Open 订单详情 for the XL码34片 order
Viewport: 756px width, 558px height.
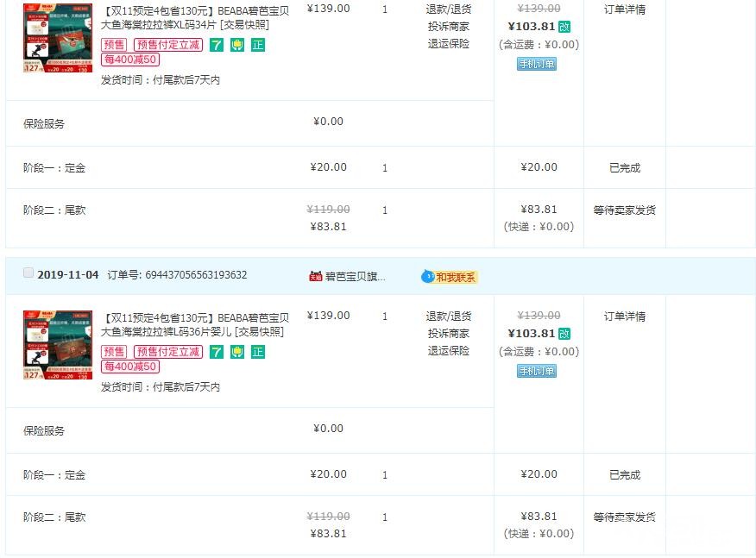(x=624, y=9)
